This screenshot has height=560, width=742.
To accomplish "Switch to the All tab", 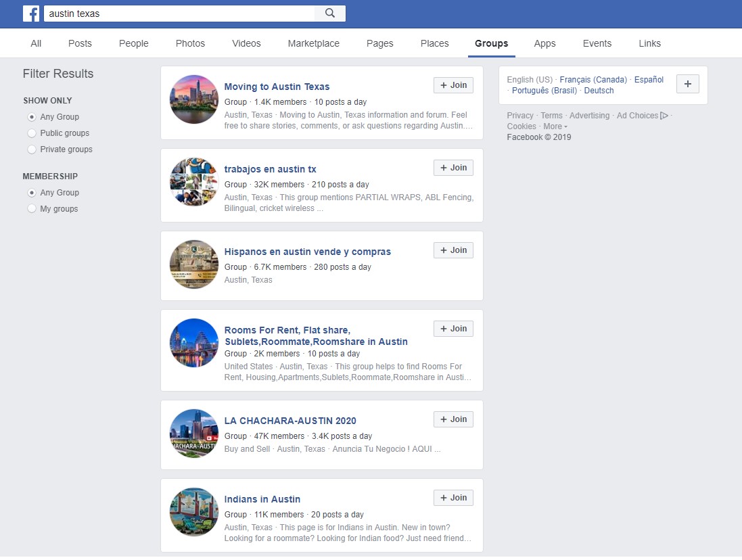I will click(x=36, y=43).
